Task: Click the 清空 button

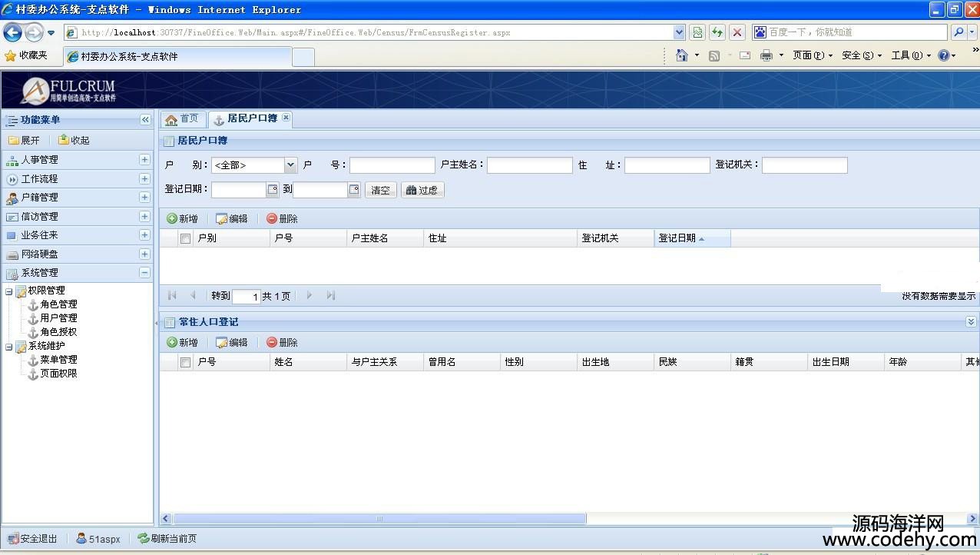Action: 381,190
